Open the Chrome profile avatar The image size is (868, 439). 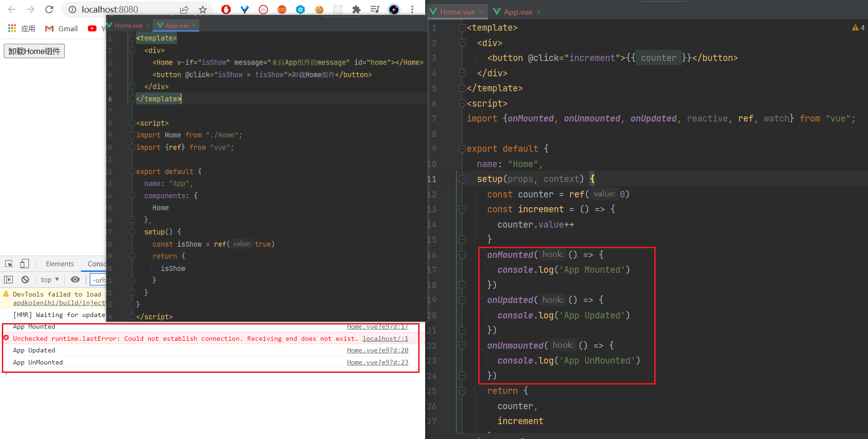(394, 9)
